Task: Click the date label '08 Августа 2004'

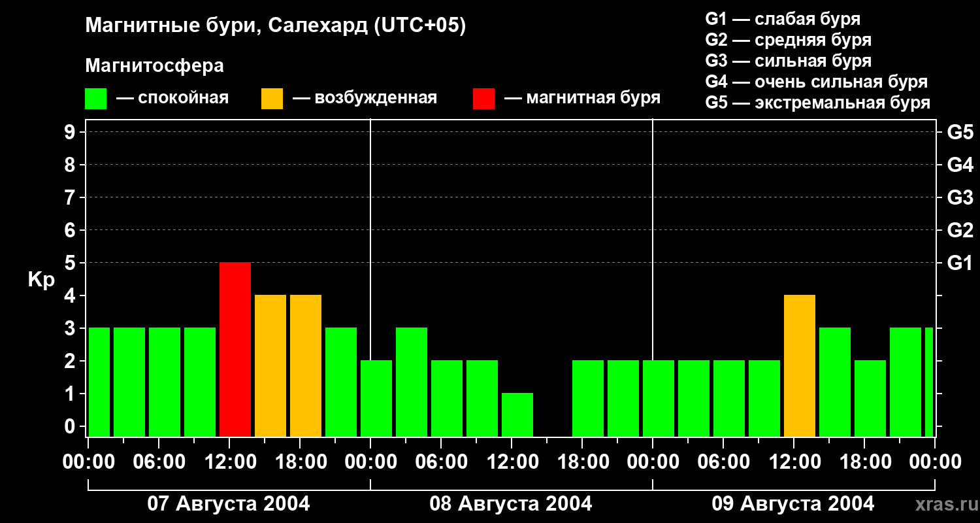Action: (511, 504)
